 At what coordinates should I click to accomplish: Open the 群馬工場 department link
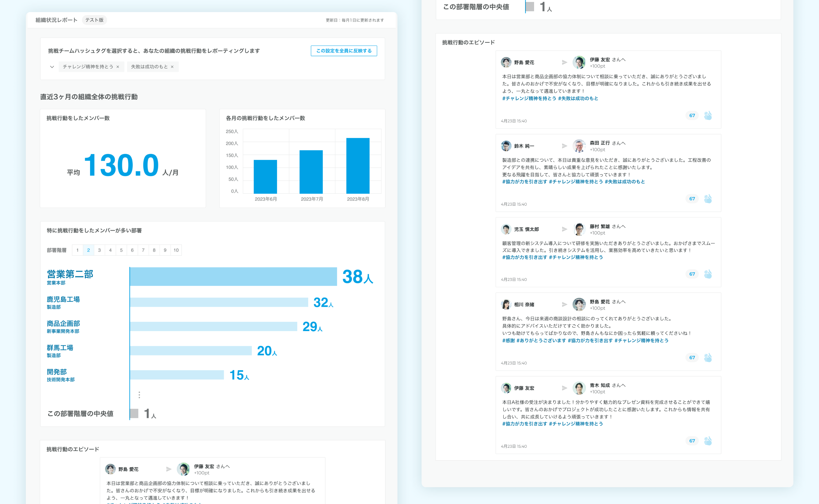click(x=60, y=348)
